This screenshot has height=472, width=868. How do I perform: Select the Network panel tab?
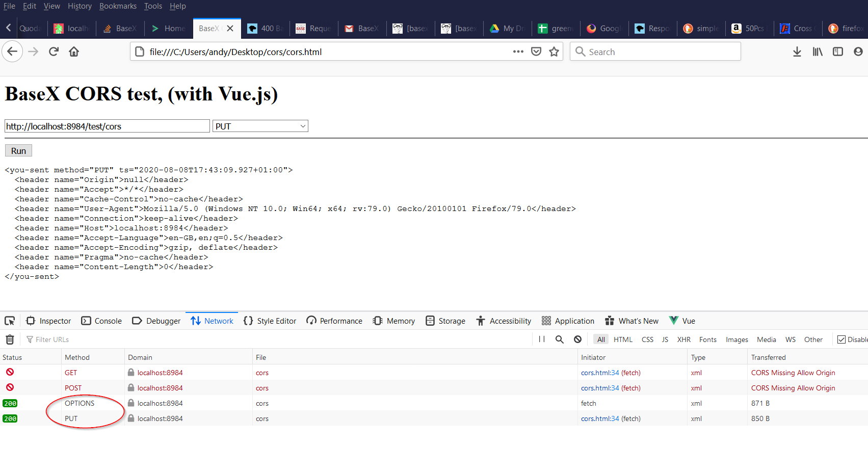(x=212, y=321)
